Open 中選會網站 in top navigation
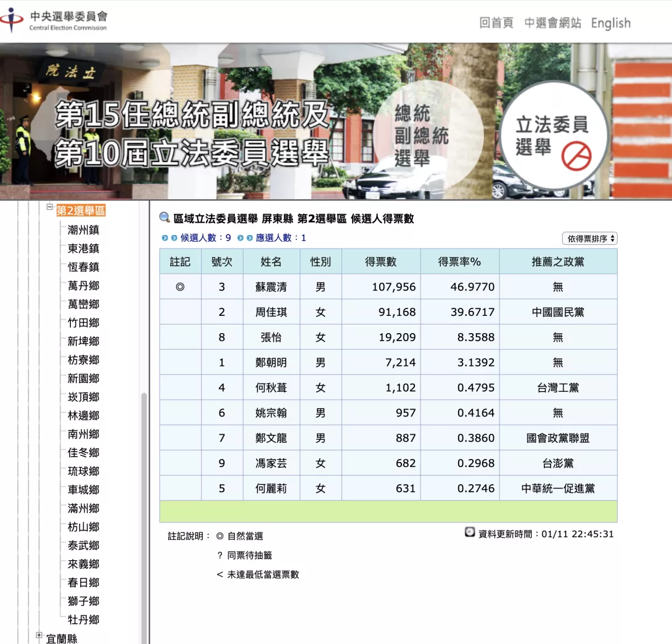 552,23
